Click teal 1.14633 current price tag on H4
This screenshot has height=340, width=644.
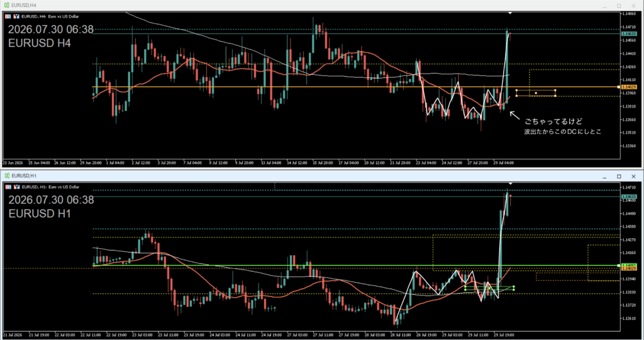pos(629,34)
